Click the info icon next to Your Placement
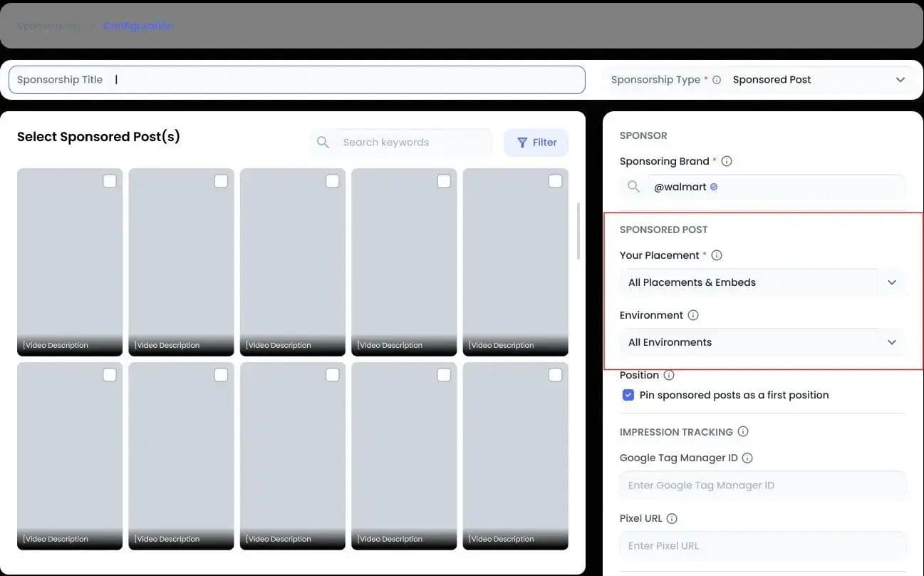The width and height of the screenshot is (924, 576). coord(717,255)
